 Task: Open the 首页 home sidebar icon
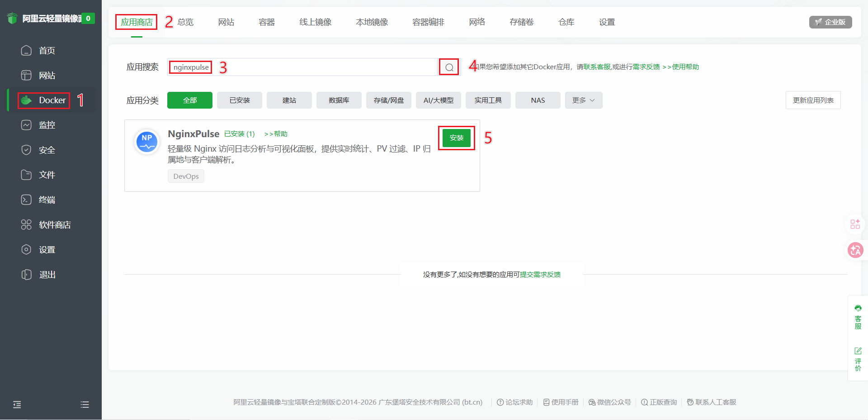(x=26, y=50)
